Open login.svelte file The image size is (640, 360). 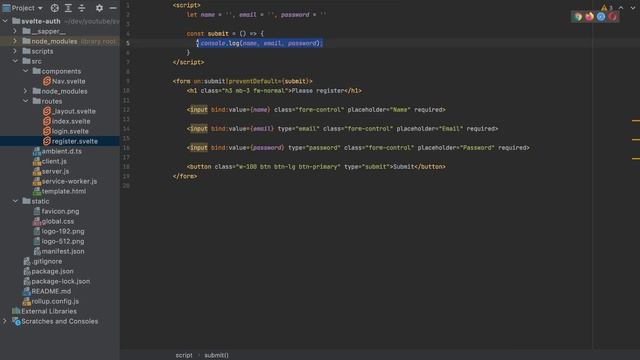[70, 131]
